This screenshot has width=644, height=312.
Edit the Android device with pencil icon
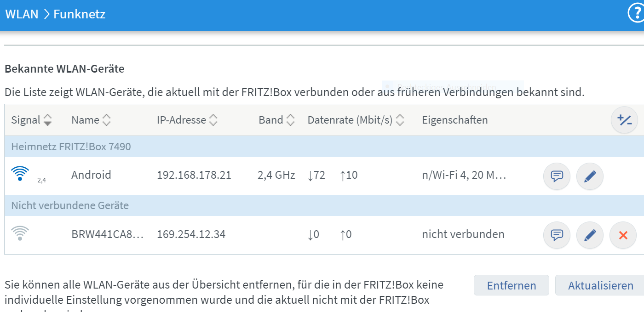tap(590, 176)
